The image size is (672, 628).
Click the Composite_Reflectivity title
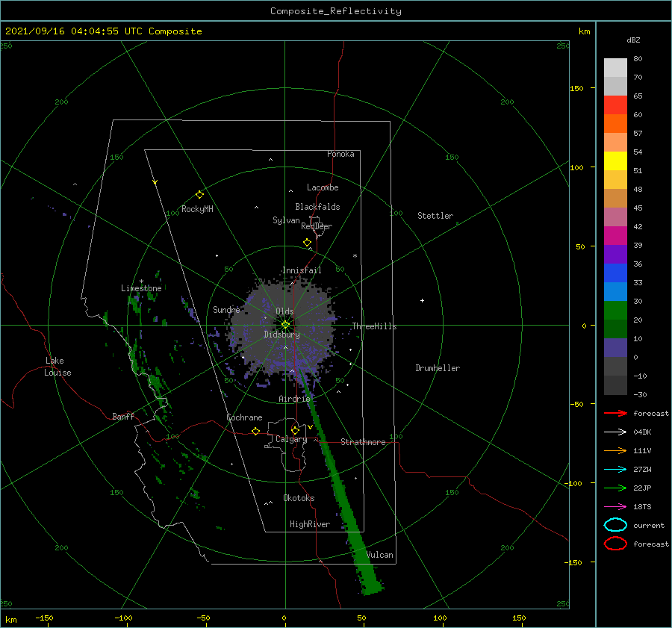point(335,11)
